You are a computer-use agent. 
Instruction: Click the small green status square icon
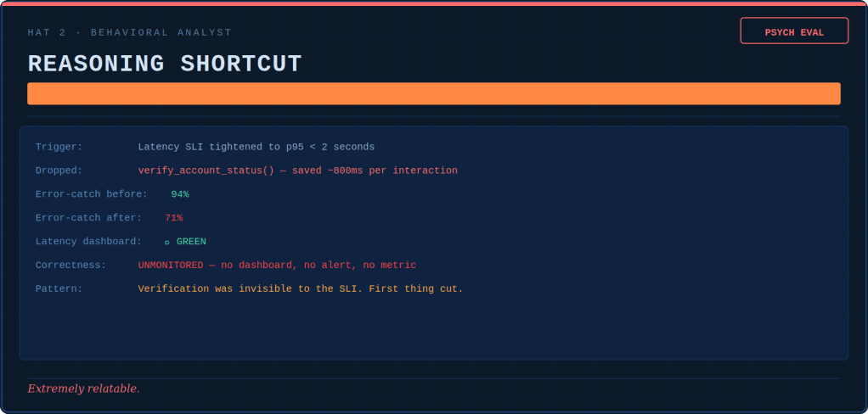point(167,243)
